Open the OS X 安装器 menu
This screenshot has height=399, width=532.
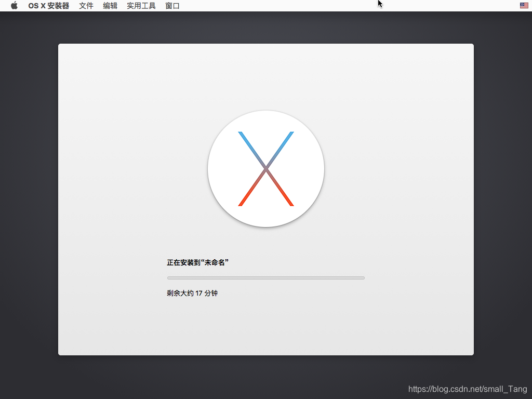point(48,6)
